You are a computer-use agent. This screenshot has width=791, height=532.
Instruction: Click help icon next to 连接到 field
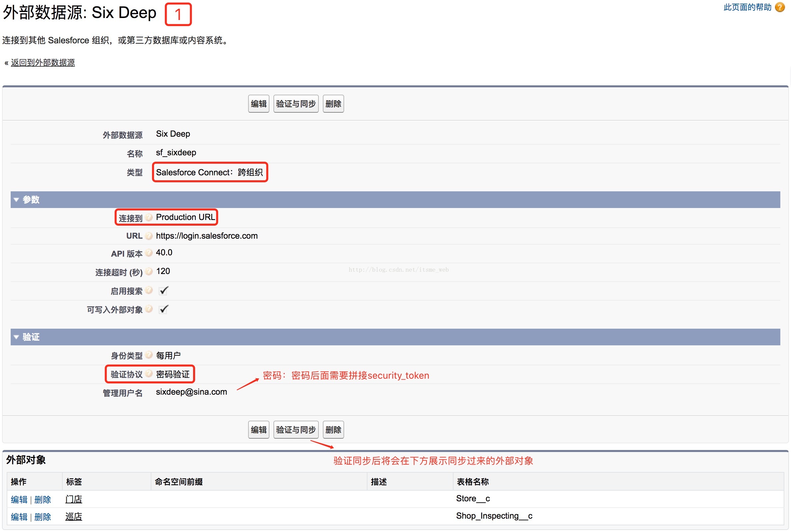click(x=149, y=217)
